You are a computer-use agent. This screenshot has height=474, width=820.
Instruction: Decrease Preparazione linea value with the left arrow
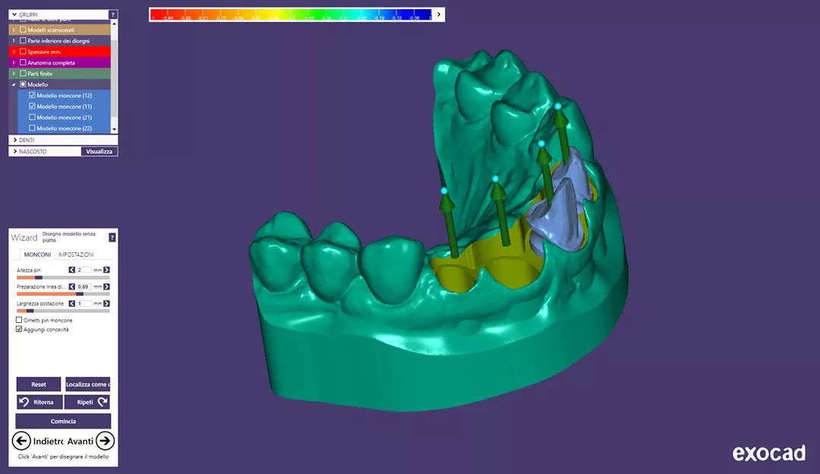(71, 286)
